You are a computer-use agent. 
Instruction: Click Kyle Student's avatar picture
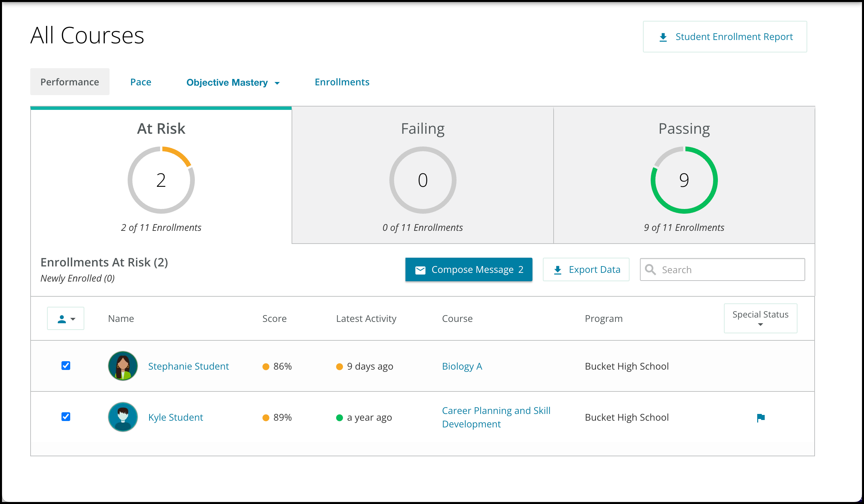(123, 417)
